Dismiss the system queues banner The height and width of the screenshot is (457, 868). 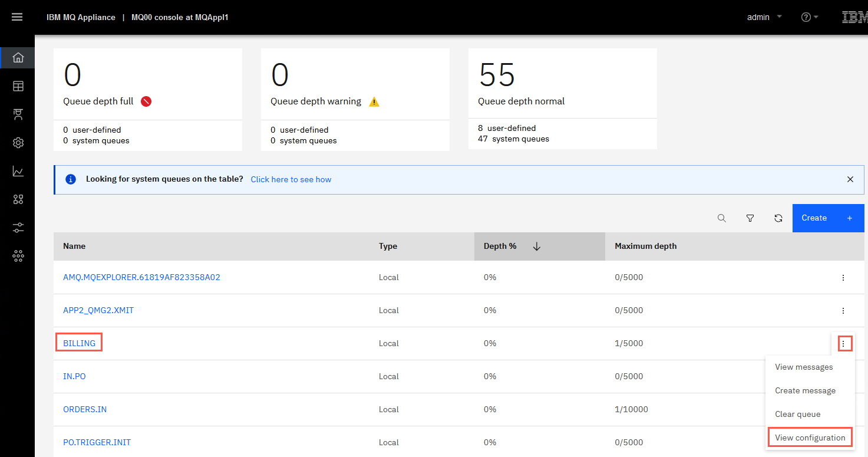(850, 179)
